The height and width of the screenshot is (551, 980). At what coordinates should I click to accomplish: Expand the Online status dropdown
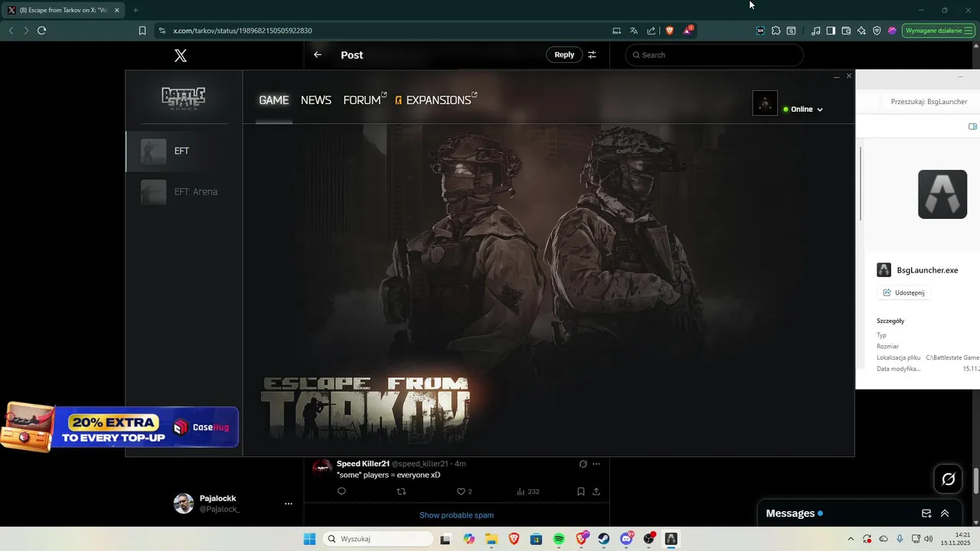[803, 109]
